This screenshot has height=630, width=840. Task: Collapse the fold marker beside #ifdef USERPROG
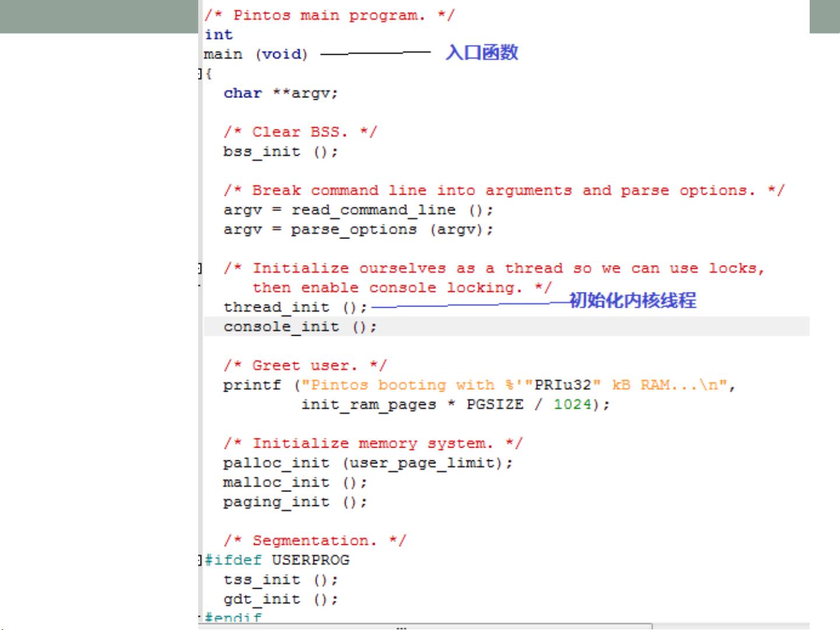coord(200,560)
